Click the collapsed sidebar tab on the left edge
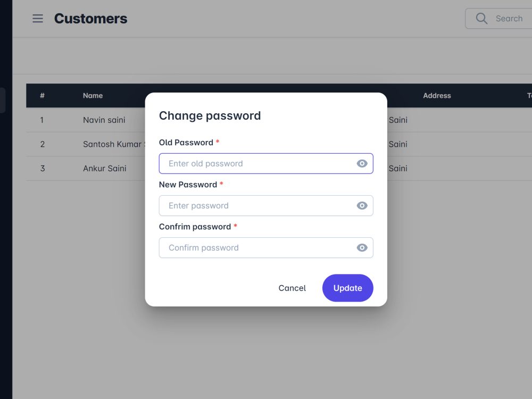The height and width of the screenshot is (399, 532). (2, 100)
